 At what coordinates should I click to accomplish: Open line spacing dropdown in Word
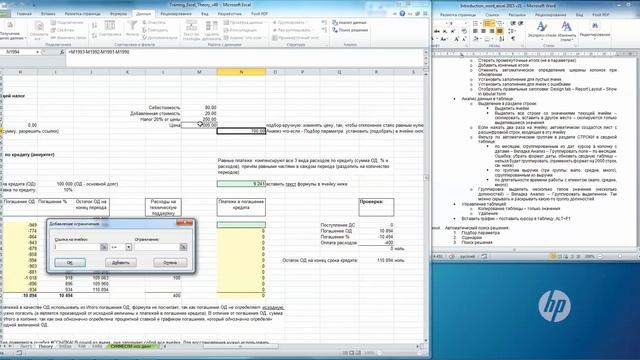(x=511, y=31)
